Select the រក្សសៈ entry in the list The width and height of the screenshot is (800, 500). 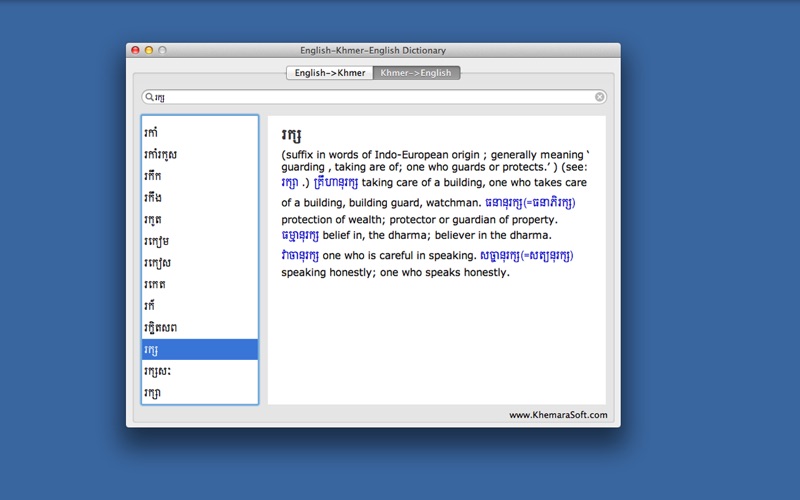pyautogui.click(x=200, y=371)
